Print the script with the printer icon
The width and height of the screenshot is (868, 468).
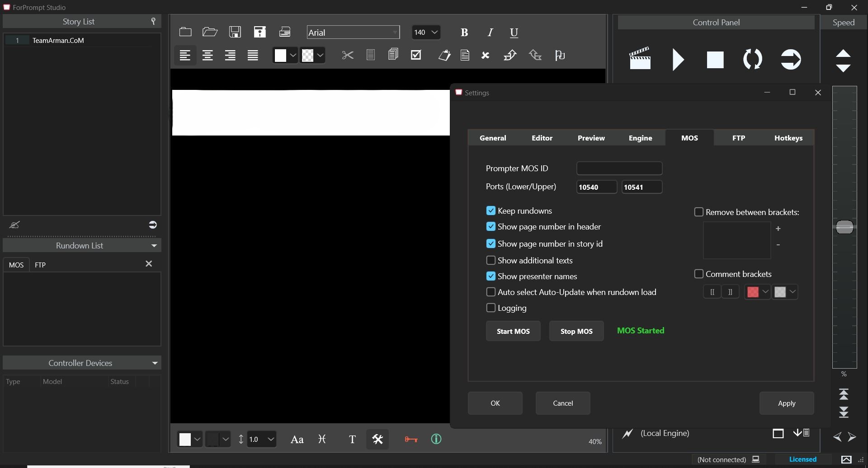[x=285, y=32]
